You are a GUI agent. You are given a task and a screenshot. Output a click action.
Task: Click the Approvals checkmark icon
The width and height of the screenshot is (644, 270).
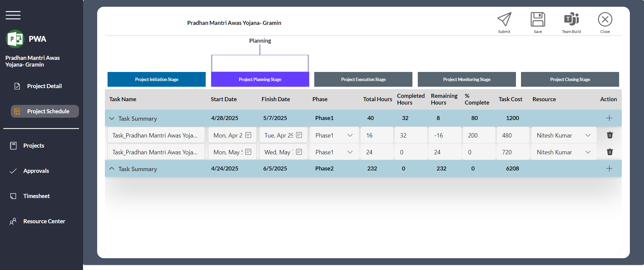point(13,171)
